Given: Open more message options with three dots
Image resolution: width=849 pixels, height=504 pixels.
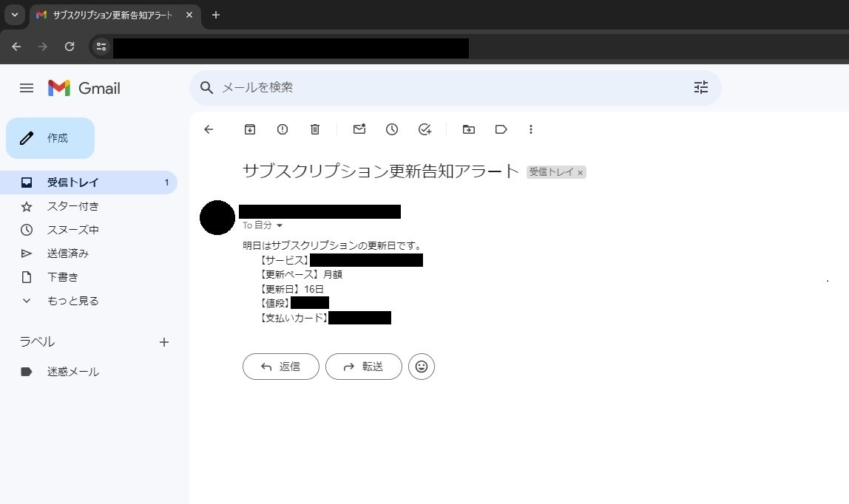Looking at the screenshot, I should pos(531,129).
